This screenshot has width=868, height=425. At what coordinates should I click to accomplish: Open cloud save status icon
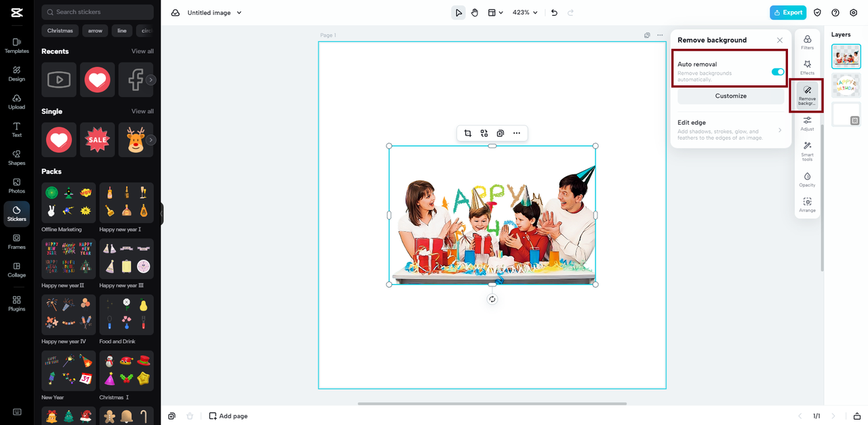pos(176,12)
